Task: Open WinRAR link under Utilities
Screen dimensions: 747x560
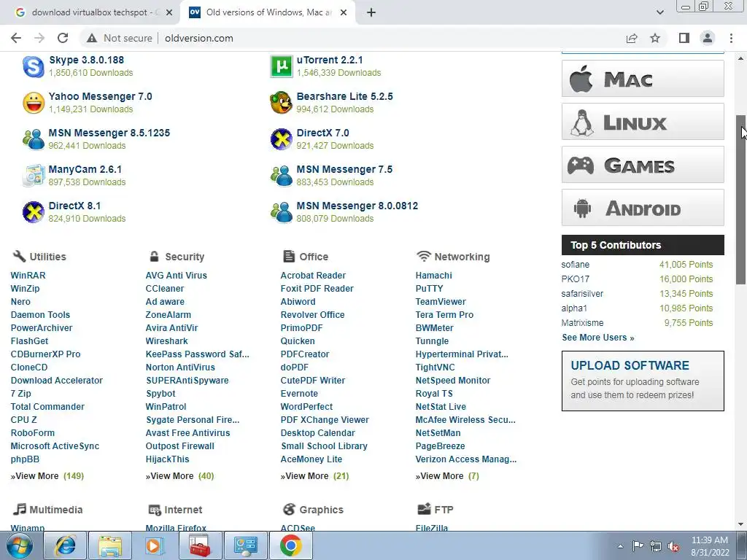Action: [x=28, y=275]
